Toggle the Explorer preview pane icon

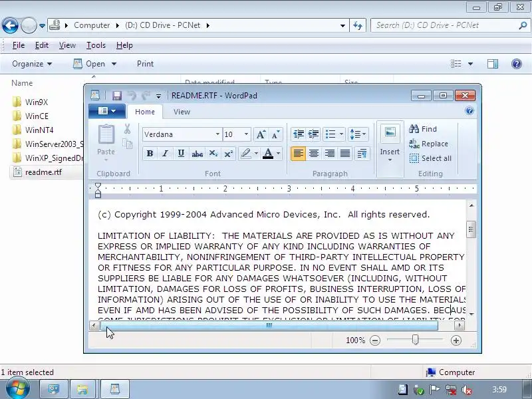pos(493,64)
